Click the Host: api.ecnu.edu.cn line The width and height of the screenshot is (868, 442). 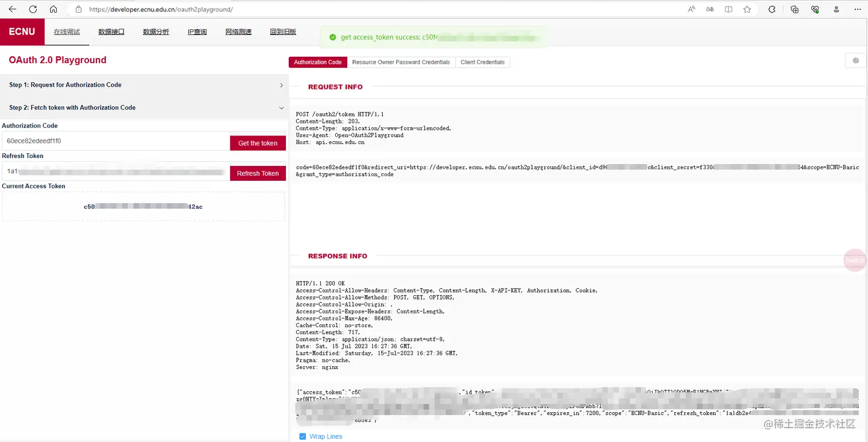coord(330,142)
